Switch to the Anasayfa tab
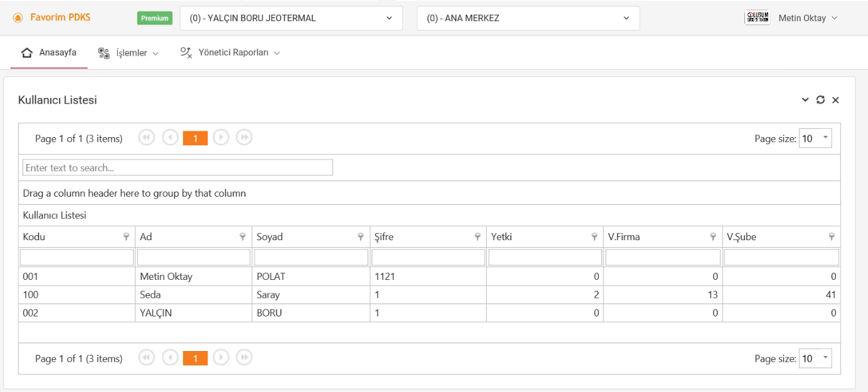 click(x=49, y=53)
